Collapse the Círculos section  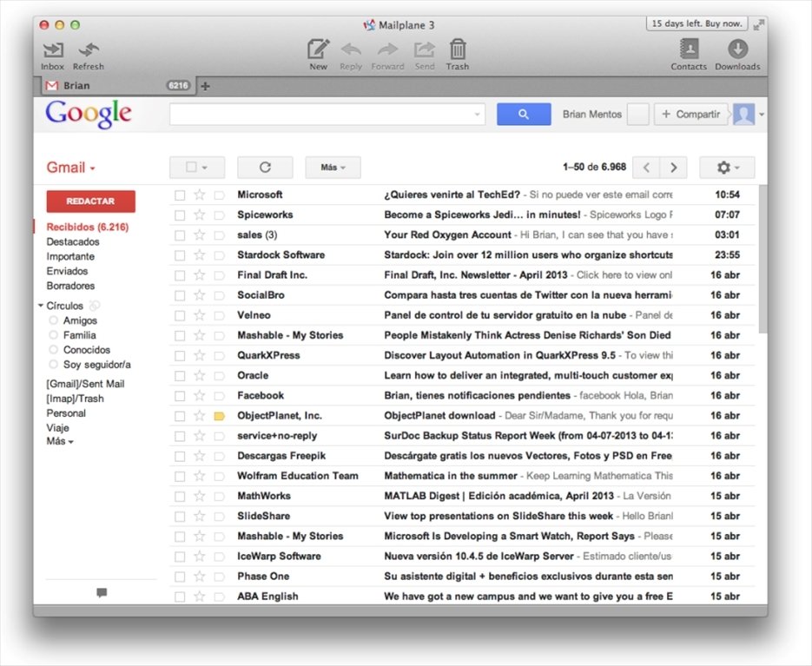tap(41, 306)
